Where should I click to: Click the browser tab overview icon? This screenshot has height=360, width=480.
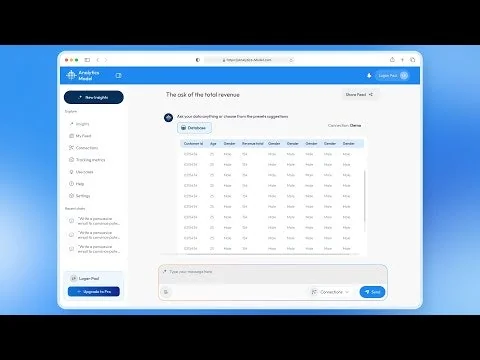(413, 60)
